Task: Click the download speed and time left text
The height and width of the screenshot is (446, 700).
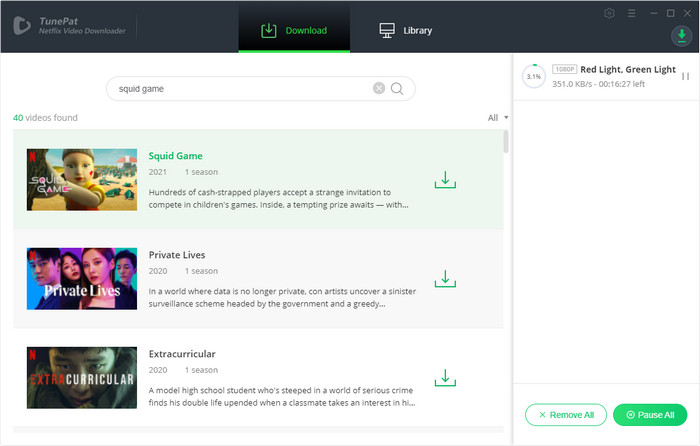Action: click(598, 84)
